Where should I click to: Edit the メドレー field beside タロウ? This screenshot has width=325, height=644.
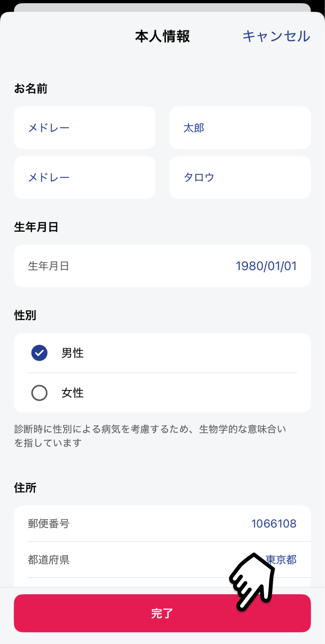(x=84, y=177)
